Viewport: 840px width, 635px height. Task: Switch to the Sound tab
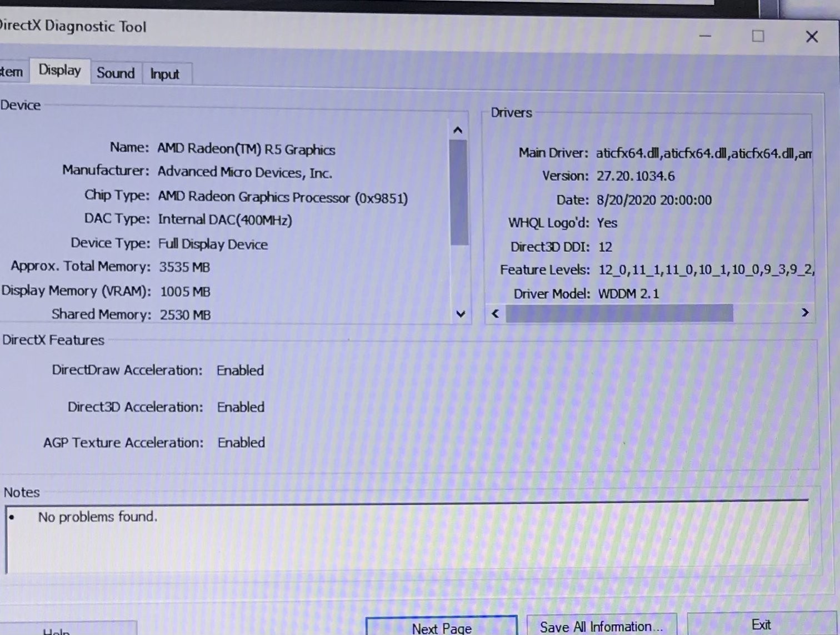(x=116, y=73)
